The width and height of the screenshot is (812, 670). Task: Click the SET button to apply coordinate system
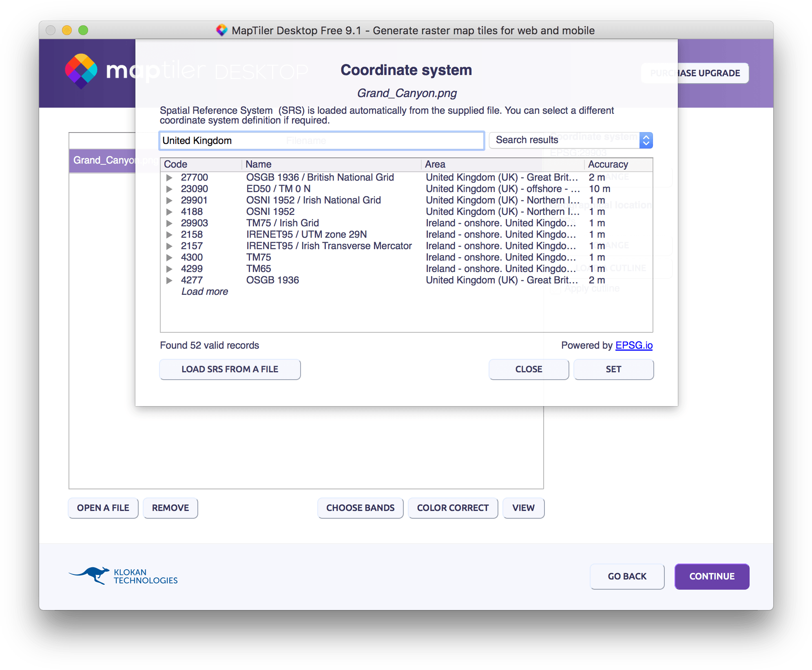pyautogui.click(x=613, y=369)
